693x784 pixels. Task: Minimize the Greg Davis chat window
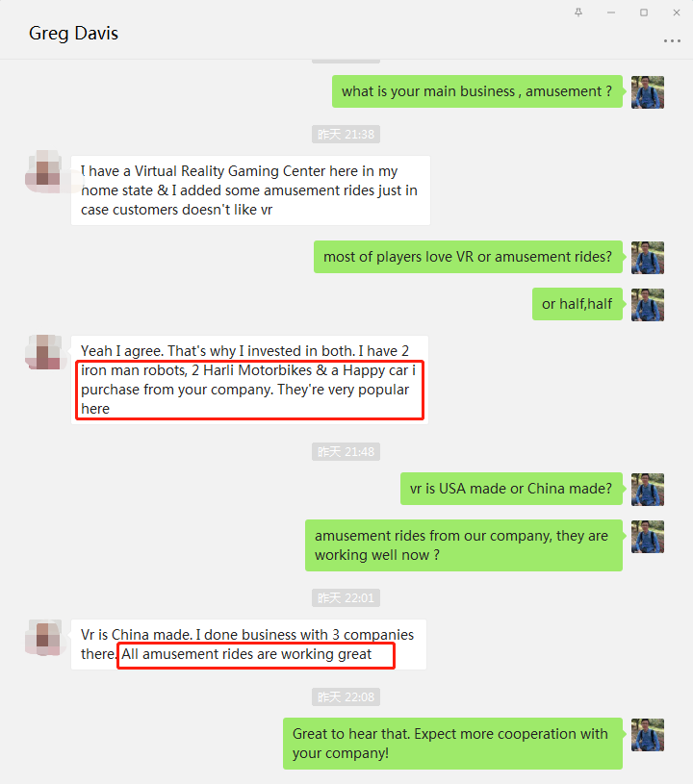click(611, 13)
